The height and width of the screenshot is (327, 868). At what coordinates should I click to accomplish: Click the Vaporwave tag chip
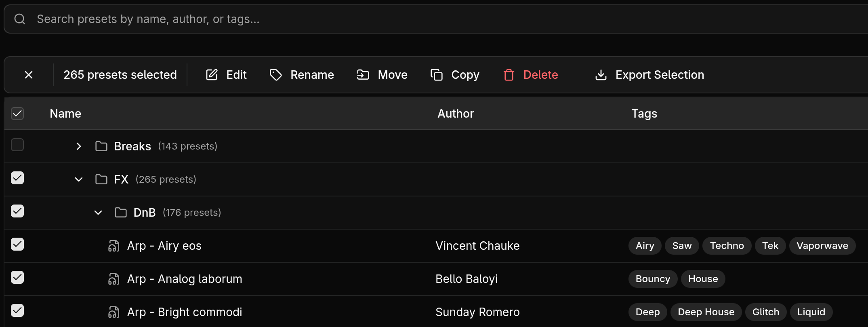pos(822,246)
